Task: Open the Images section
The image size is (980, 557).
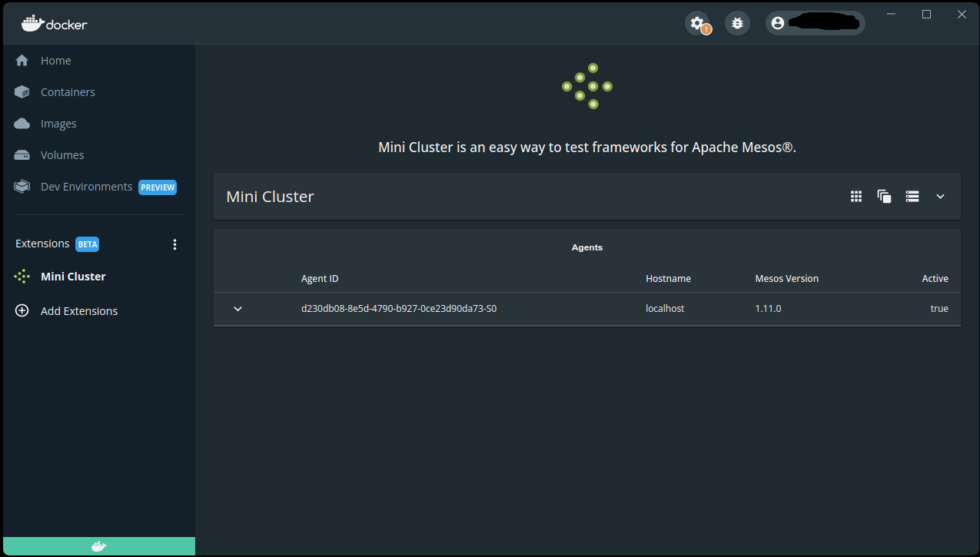Action: tap(58, 124)
